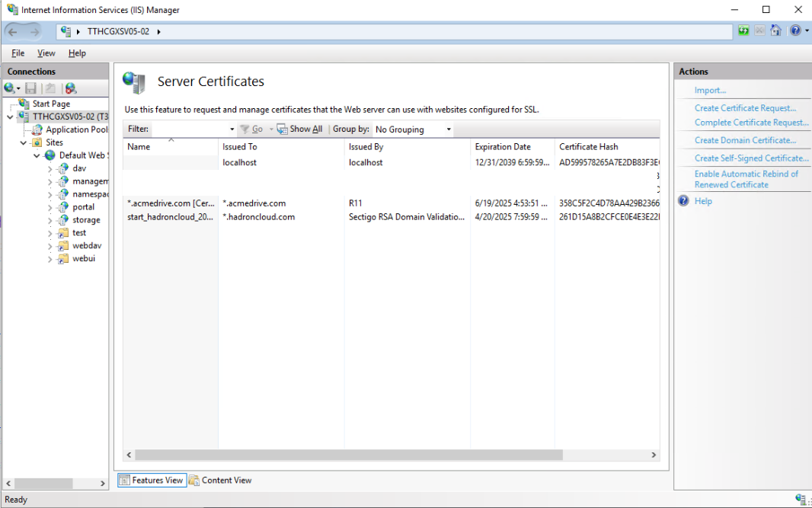Select the dav application icon
Image resolution: width=812 pixels, height=508 pixels.
(63, 168)
